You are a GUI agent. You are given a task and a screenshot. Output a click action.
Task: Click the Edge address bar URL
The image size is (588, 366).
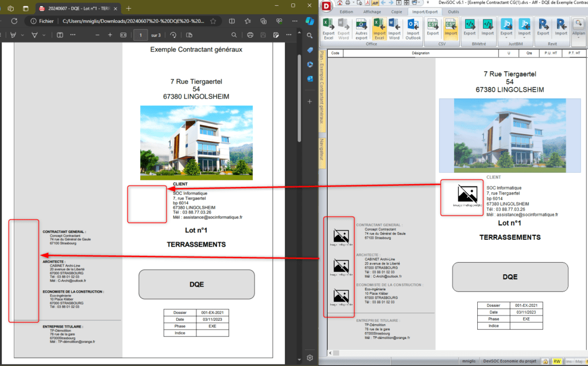pyautogui.click(x=133, y=21)
